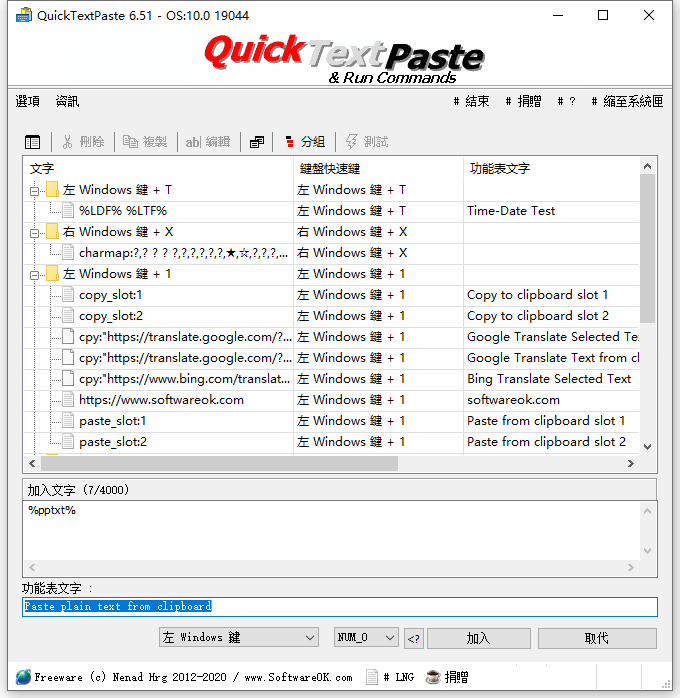This screenshot has height=698, width=680.
Task: Open the 資訊 info menu
Action: coord(68,101)
